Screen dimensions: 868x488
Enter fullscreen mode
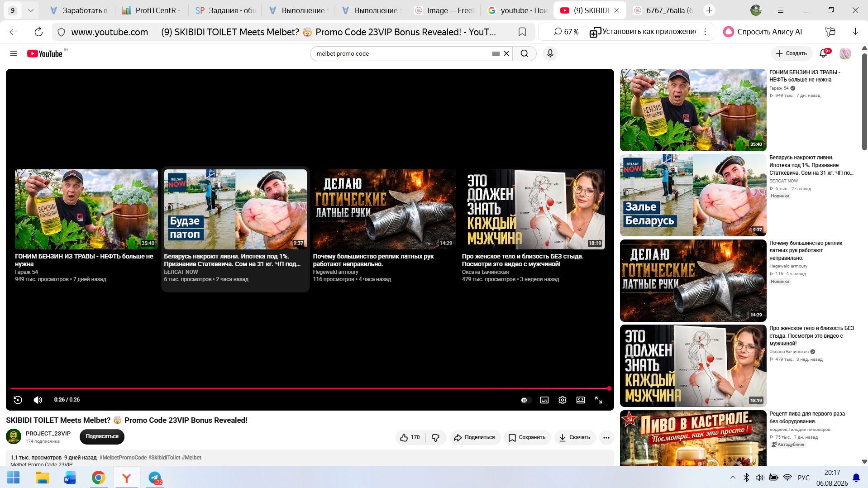[599, 400]
